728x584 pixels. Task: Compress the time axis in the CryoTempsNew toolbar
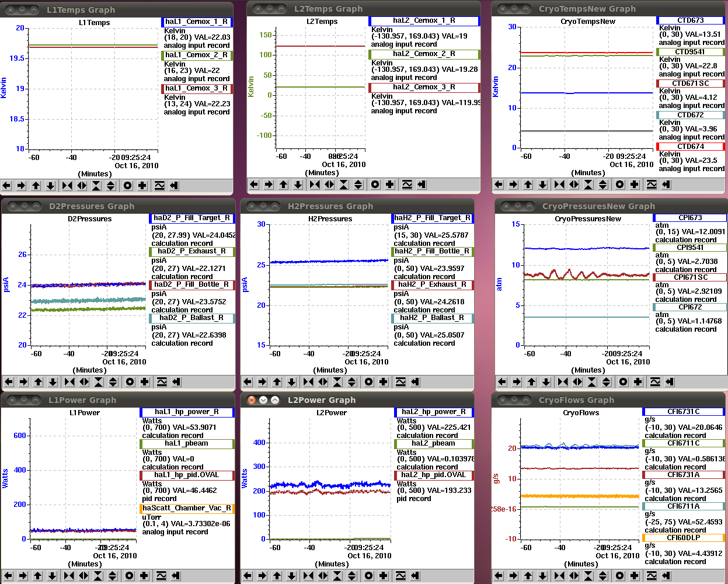tap(559, 185)
